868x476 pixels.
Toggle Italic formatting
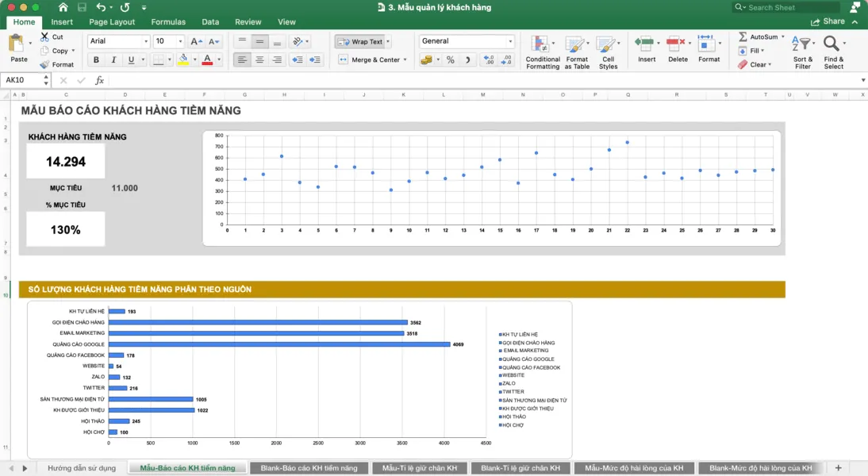click(113, 60)
